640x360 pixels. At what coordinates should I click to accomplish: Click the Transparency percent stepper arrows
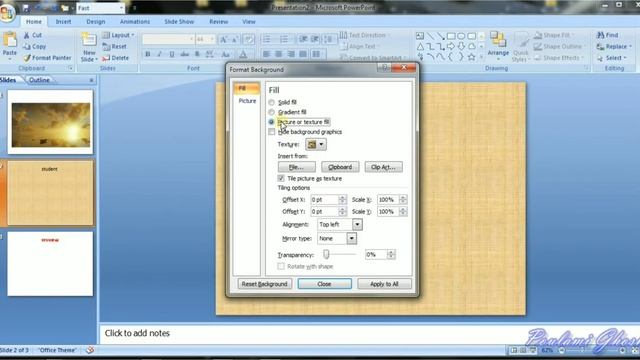391,254
